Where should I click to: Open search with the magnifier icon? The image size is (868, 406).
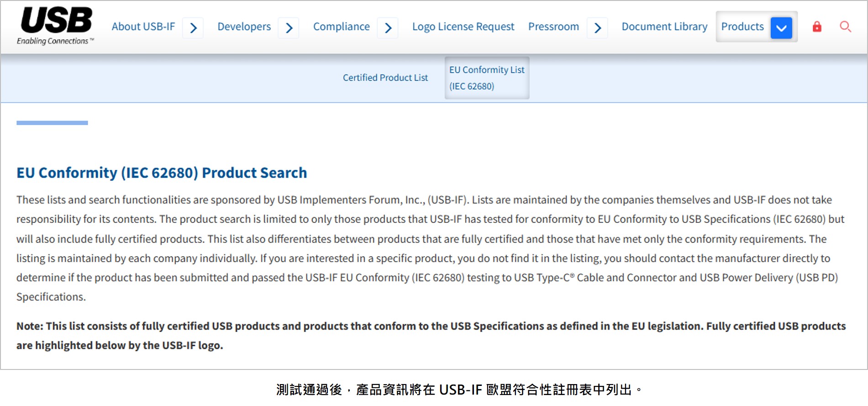[x=845, y=27]
